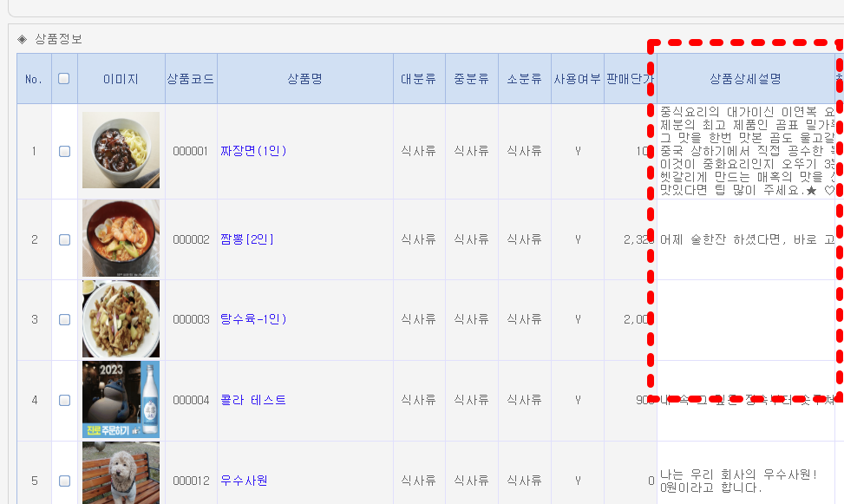Click the 상품코드 column header
Image resolution: width=844 pixels, height=504 pixels.
click(191, 79)
